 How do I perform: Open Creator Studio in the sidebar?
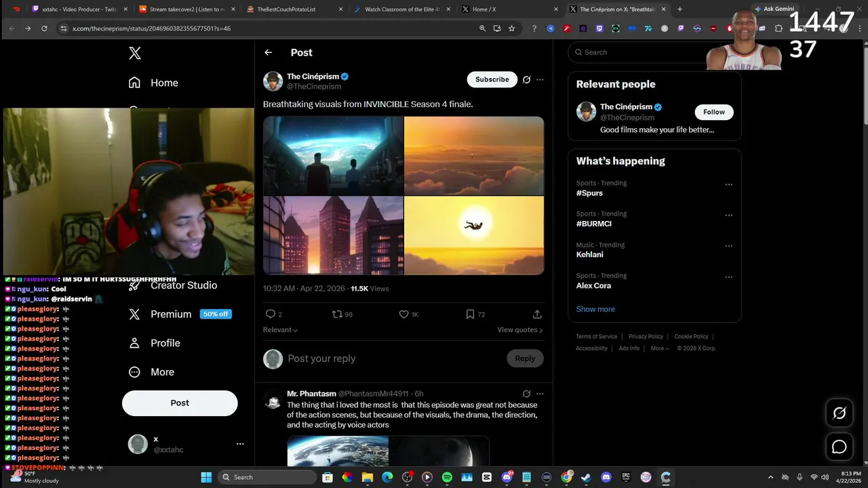184,285
